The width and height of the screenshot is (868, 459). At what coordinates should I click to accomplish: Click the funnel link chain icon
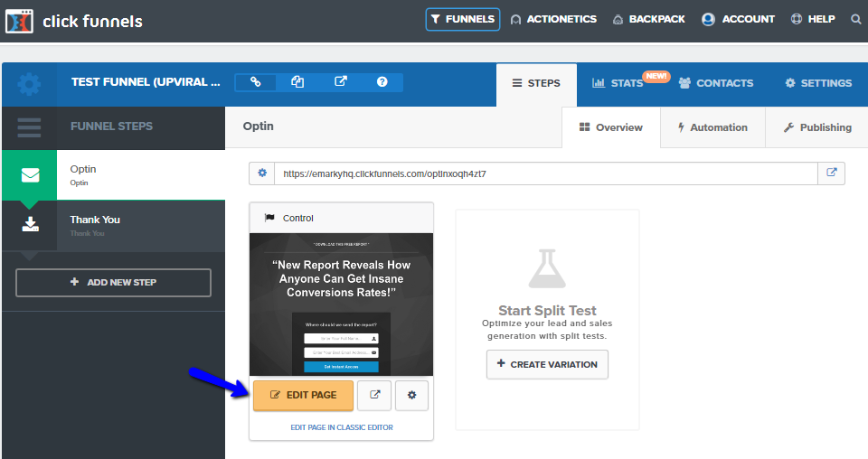[x=255, y=82]
